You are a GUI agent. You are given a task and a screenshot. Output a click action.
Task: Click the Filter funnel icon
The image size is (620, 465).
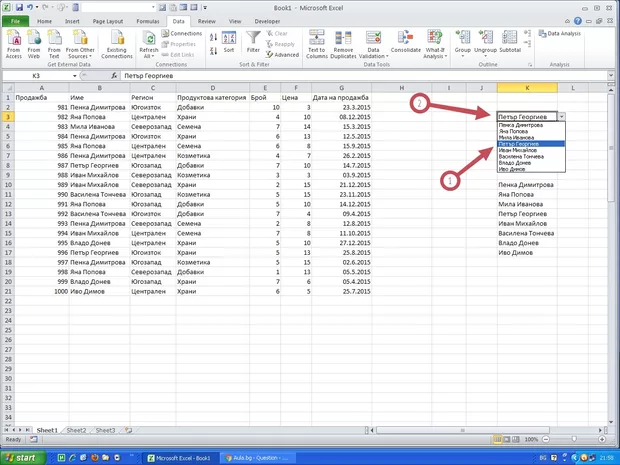click(x=253, y=38)
